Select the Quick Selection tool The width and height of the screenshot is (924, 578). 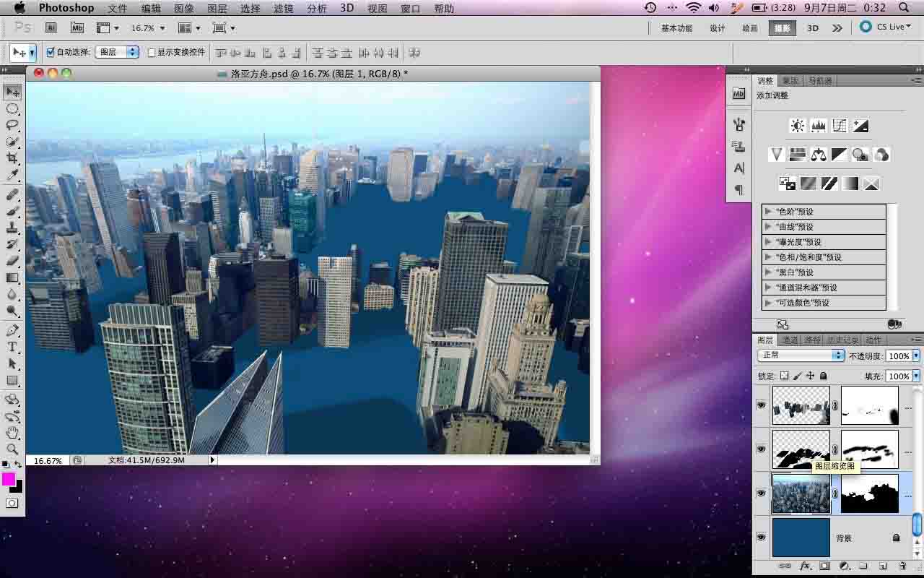point(12,142)
